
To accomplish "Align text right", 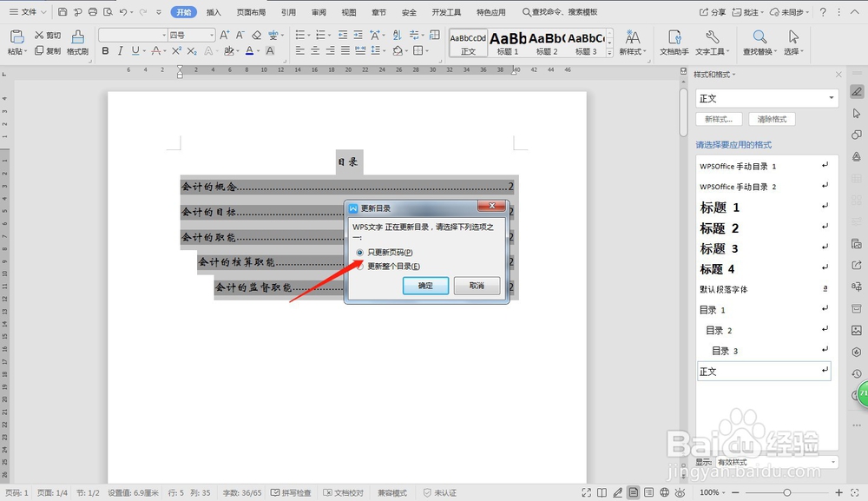I will coord(330,51).
